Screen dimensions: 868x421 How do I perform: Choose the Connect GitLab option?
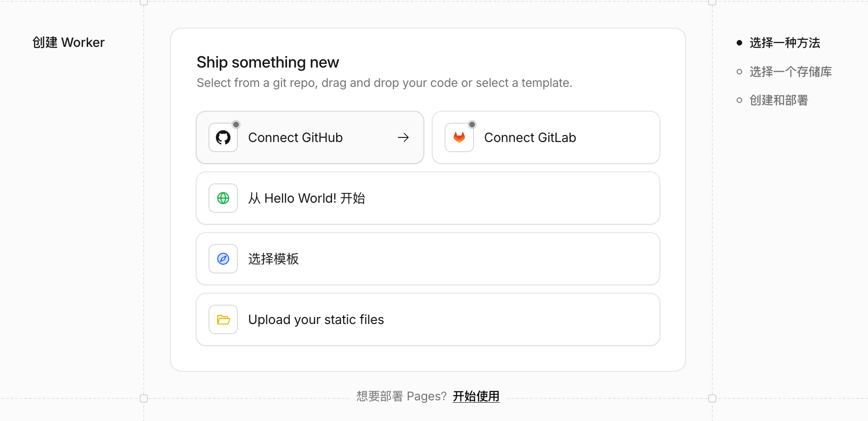pos(546,137)
